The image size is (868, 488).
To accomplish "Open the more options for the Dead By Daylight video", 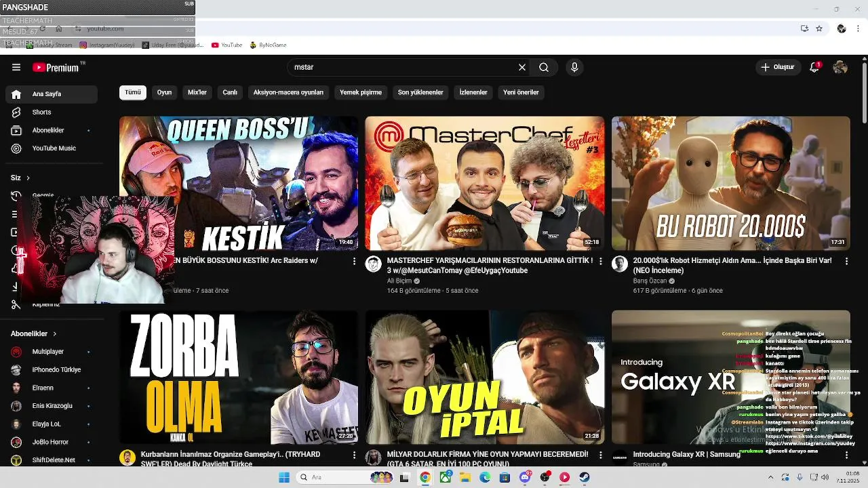I will [354, 455].
